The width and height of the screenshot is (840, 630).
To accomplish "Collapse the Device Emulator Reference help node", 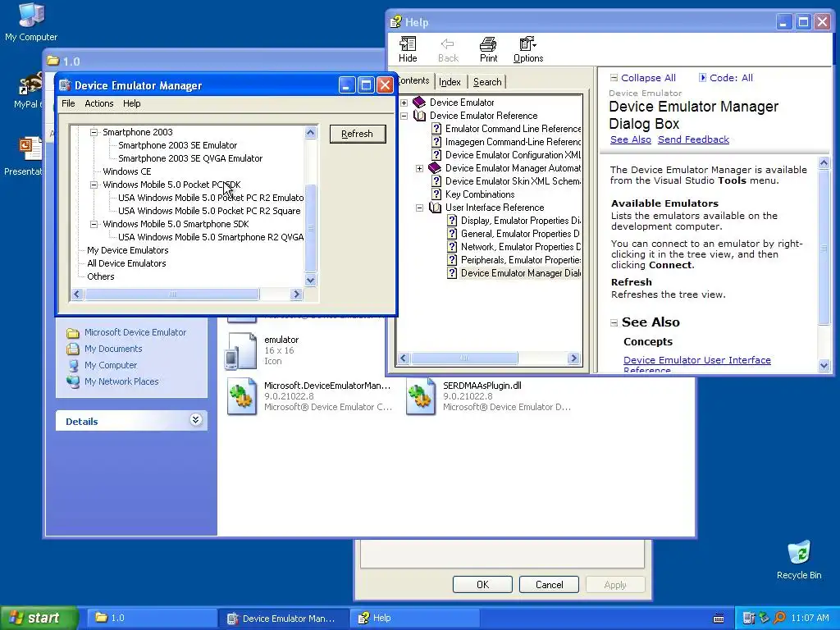I will pos(404,116).
